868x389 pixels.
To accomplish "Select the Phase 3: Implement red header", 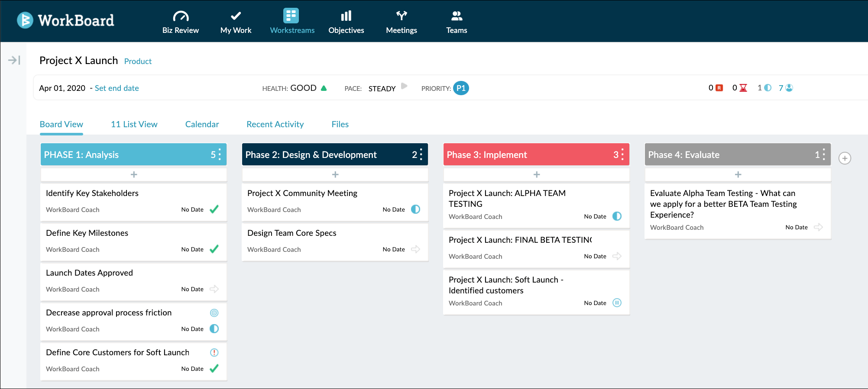I will 536,154.
